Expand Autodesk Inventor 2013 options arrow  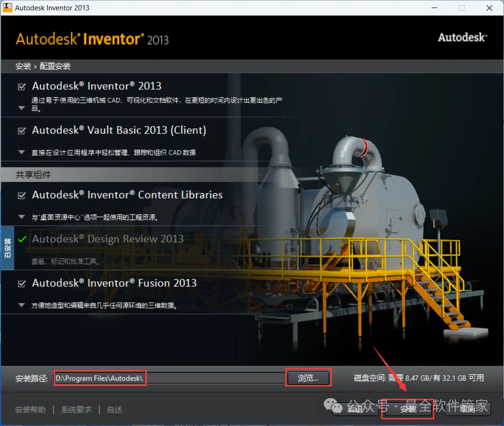22,108
